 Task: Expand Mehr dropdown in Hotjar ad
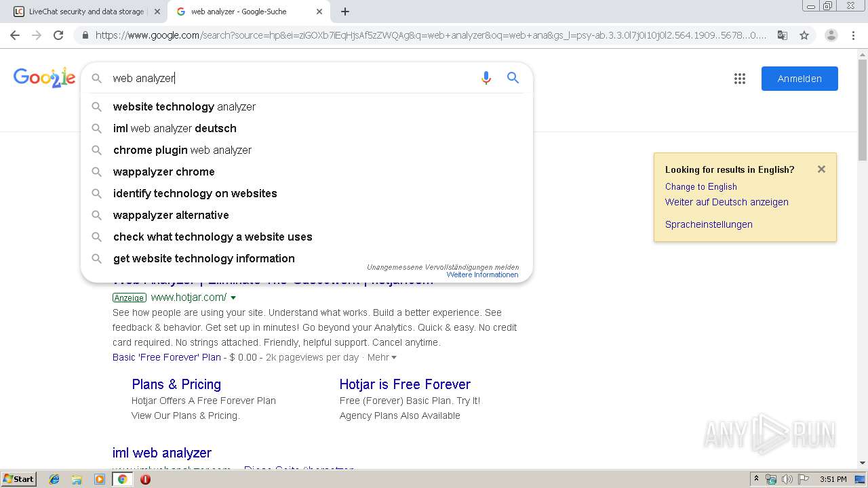(382, 357)
